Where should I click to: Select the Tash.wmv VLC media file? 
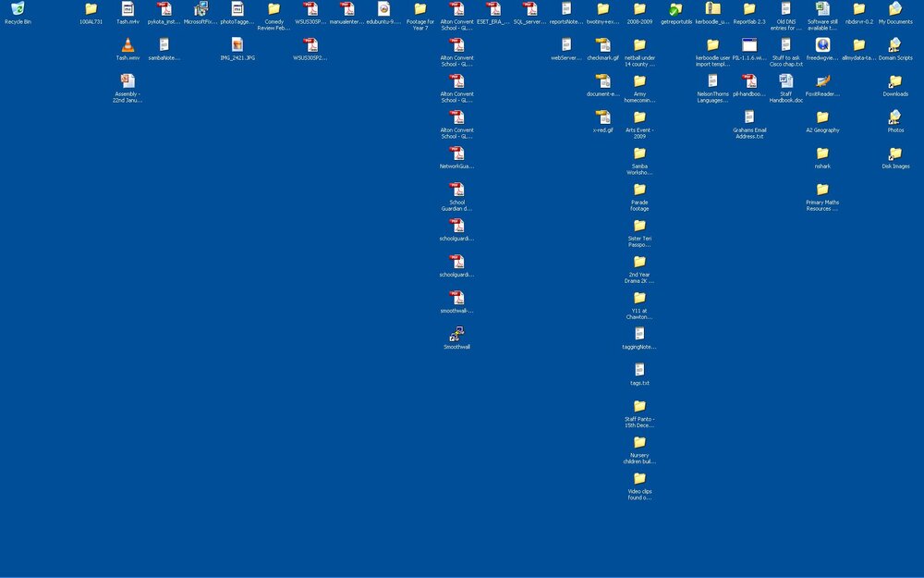(x=128, y=44)
